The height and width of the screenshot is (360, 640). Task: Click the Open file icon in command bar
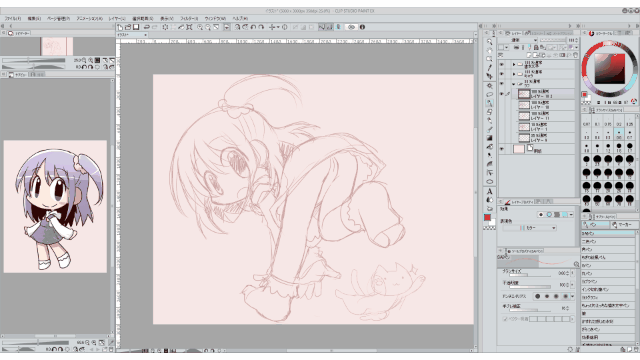pyautogui.click(x=128, y=27)
